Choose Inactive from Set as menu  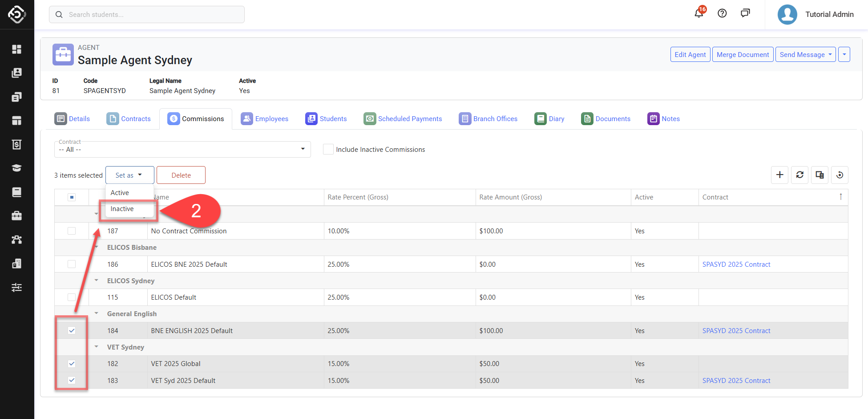(x=122, y=209)
